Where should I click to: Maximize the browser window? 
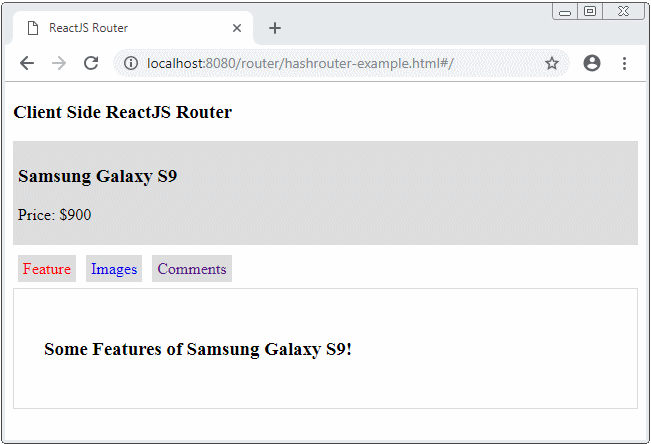pos(590,12)
